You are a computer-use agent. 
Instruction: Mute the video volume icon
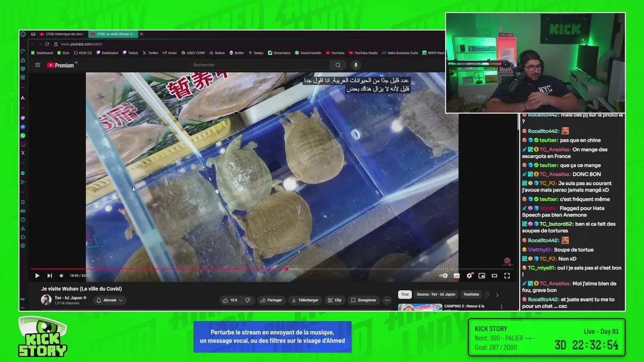tap(61, 276)
